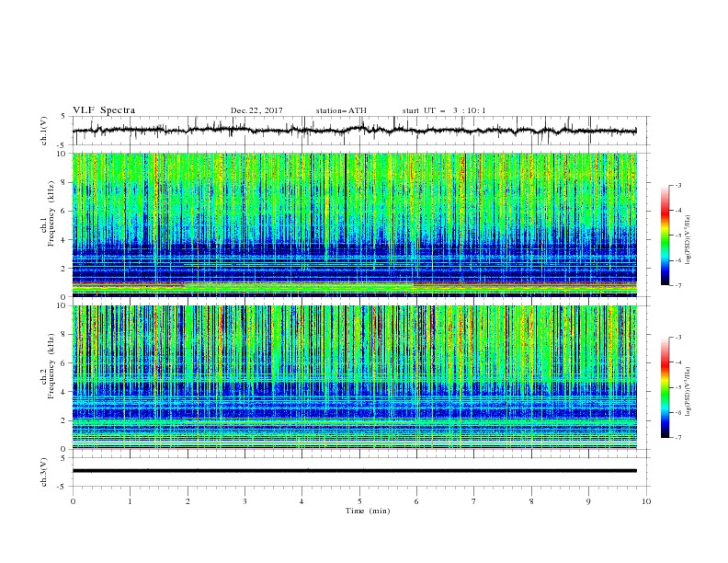Click the ch.1 PSD color bar
This screenshot has width=728, height=563.
click(x=665, y=236)
